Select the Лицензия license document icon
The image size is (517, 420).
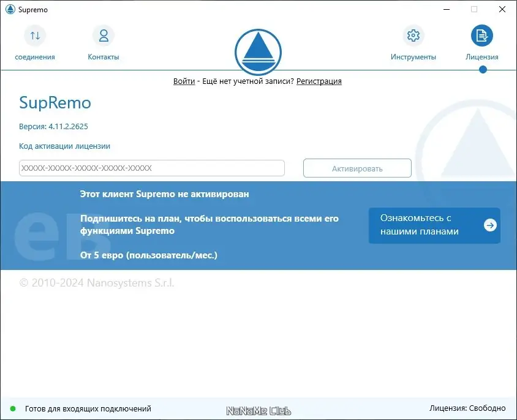pos(481,36)
